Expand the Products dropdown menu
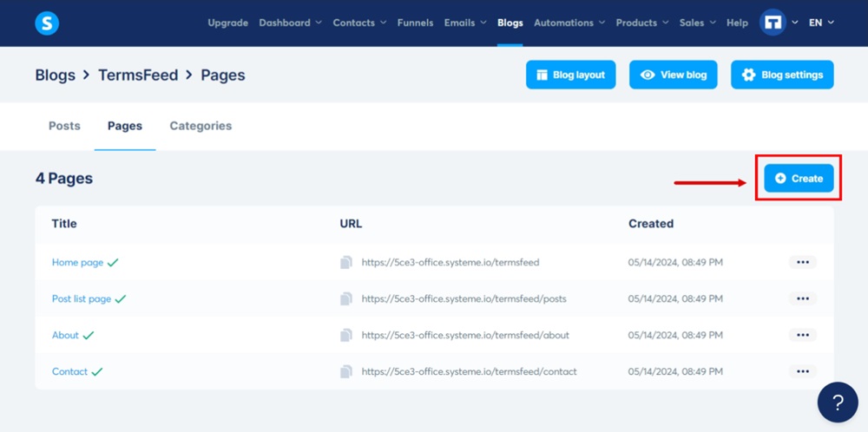This screenshot has height=432, width=868. (642, 23)
